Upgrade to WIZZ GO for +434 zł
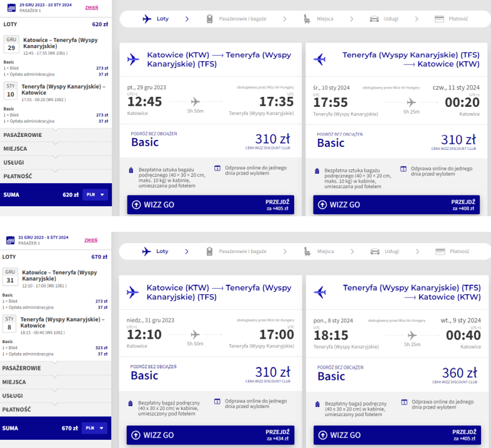The width and height of the screenshot is (491, 448). tap(211, 435)
